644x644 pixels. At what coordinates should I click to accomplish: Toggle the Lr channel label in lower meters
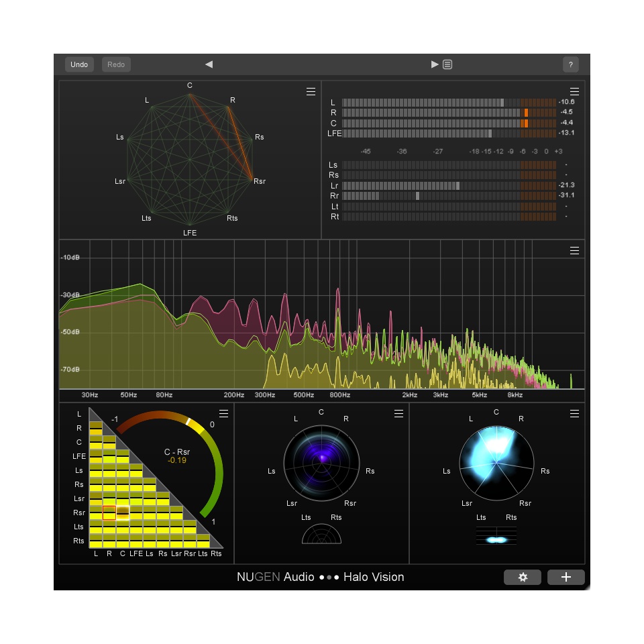(333, 184)
